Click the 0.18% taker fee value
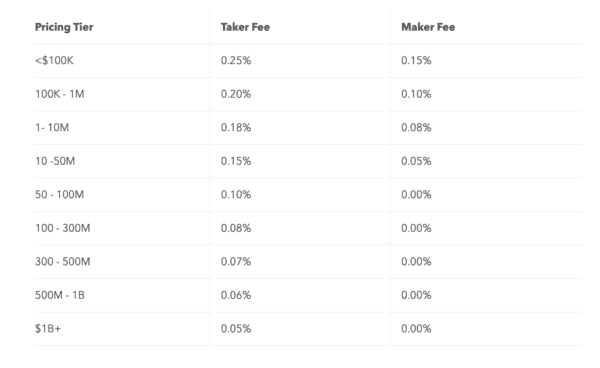Viewport: 600px width, 368px height. (x=236, y=127)
